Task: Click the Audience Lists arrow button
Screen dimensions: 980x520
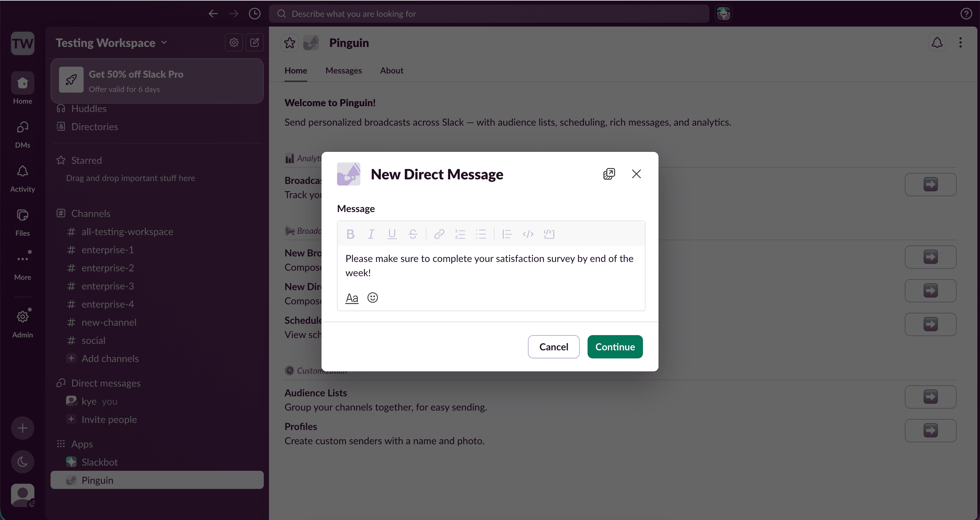Action: (930, 397)
